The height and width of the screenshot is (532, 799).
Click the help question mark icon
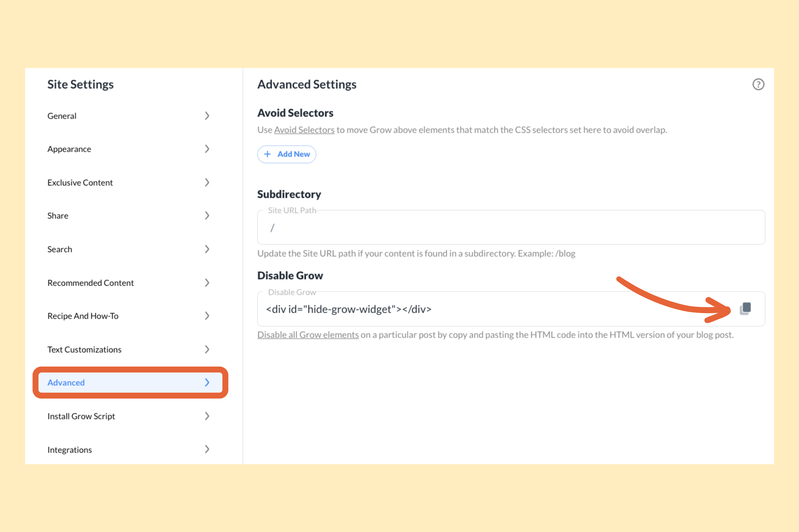pos(758,84)
